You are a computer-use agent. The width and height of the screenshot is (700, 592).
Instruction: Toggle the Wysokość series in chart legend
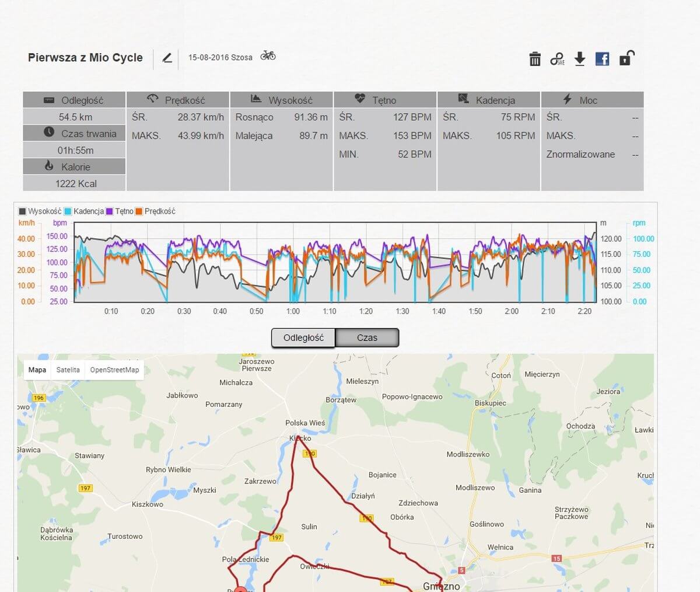(x=40, y=211)
